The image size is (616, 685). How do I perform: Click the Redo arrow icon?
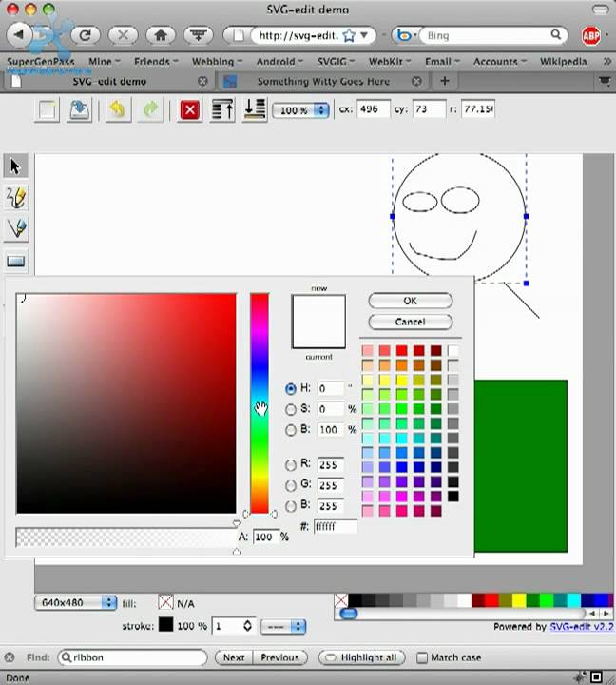point(150,109)
